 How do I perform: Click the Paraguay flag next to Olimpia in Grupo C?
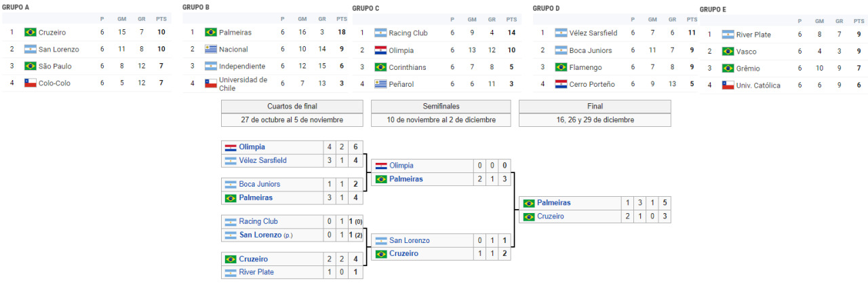tap(380, 50)
